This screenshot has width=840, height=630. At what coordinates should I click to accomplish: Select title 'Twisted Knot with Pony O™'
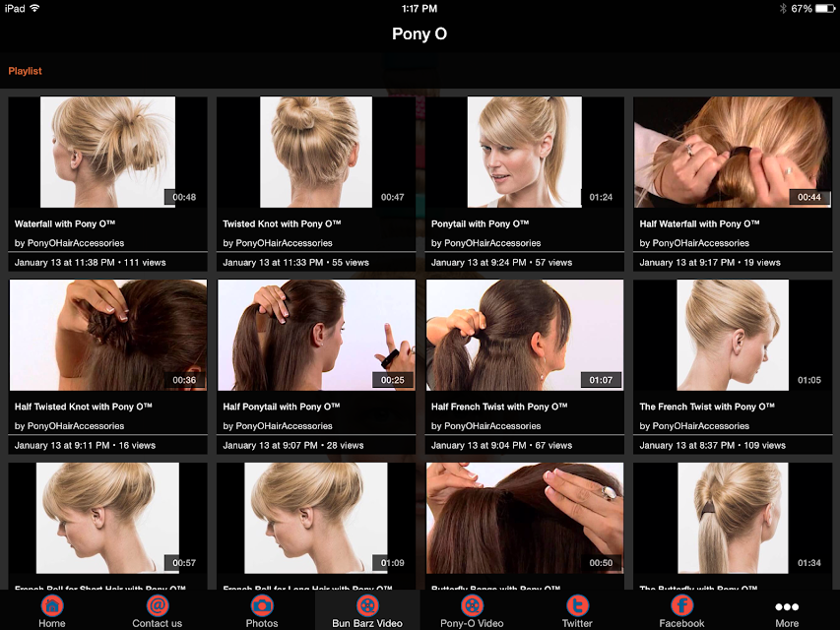point(282,223)
